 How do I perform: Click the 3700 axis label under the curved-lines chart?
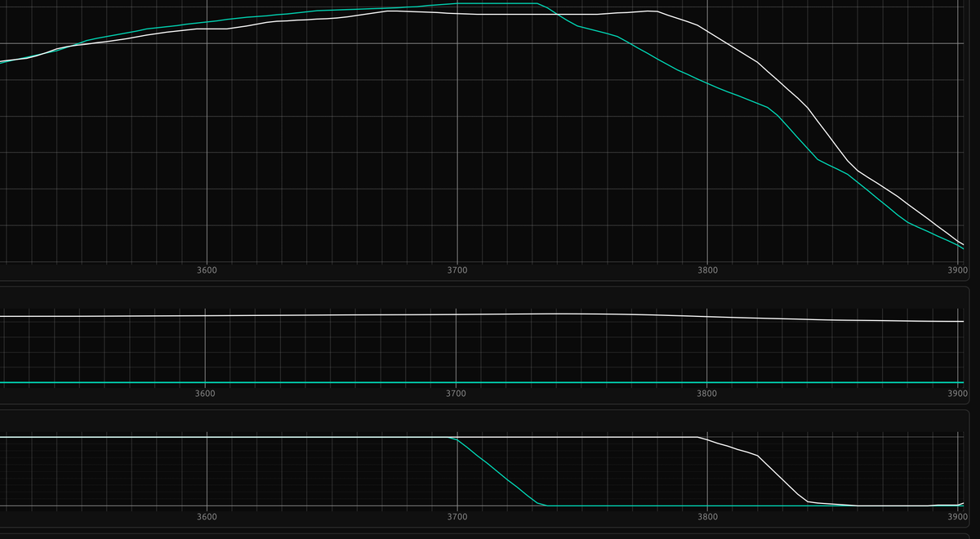pyautogui.click(x=458, y=270)
